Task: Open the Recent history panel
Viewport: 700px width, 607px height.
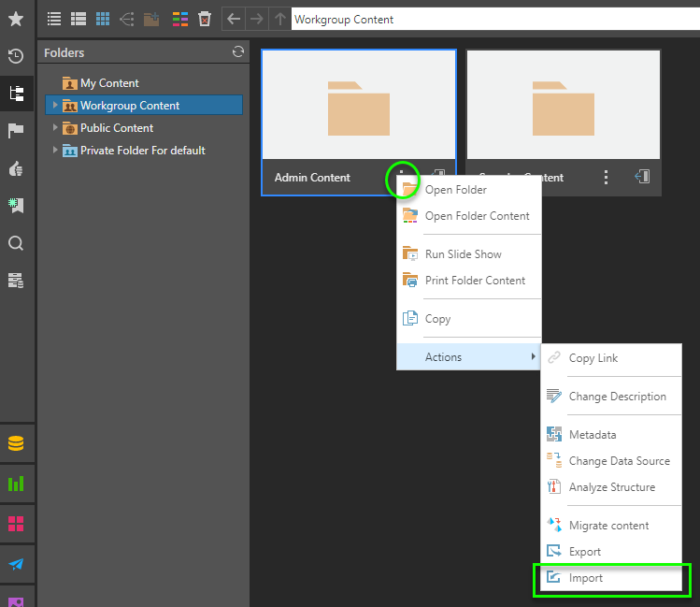Action: (16, 56)
